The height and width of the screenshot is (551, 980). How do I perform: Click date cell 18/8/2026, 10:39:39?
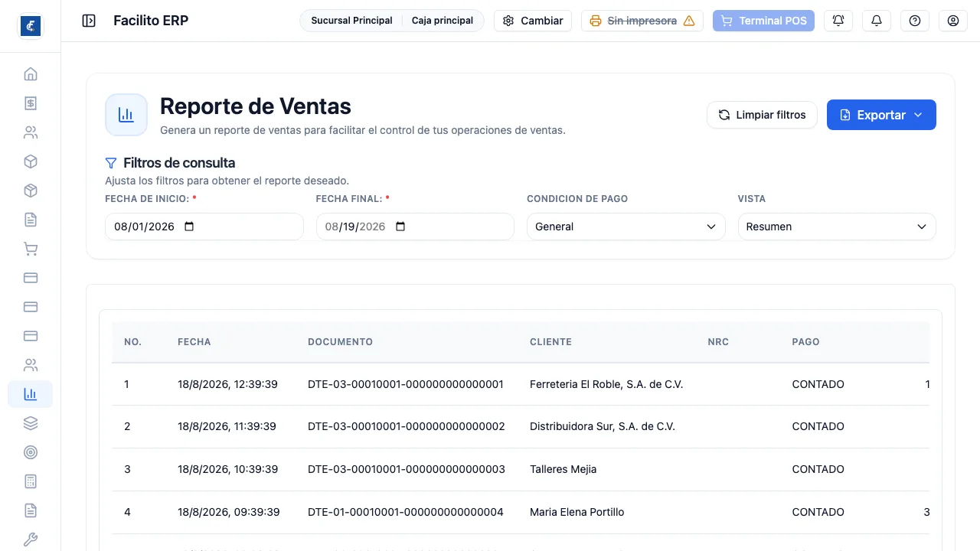pos(227,469)
